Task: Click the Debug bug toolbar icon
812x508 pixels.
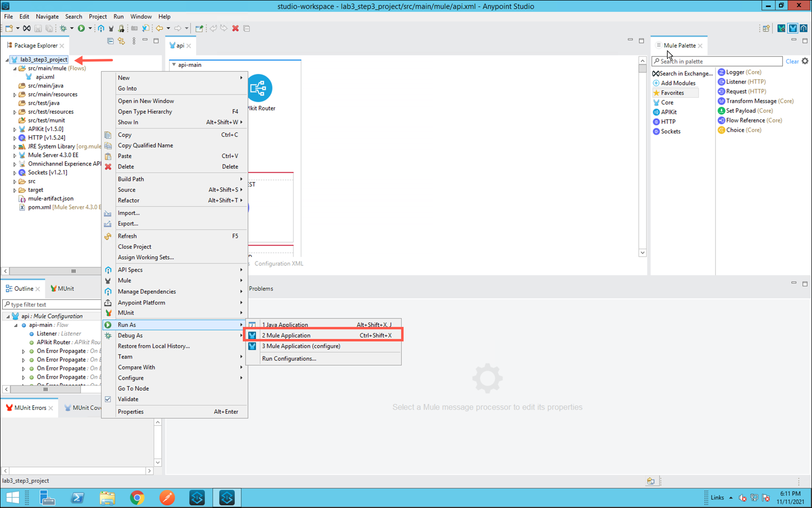Action: click(63, 28)
